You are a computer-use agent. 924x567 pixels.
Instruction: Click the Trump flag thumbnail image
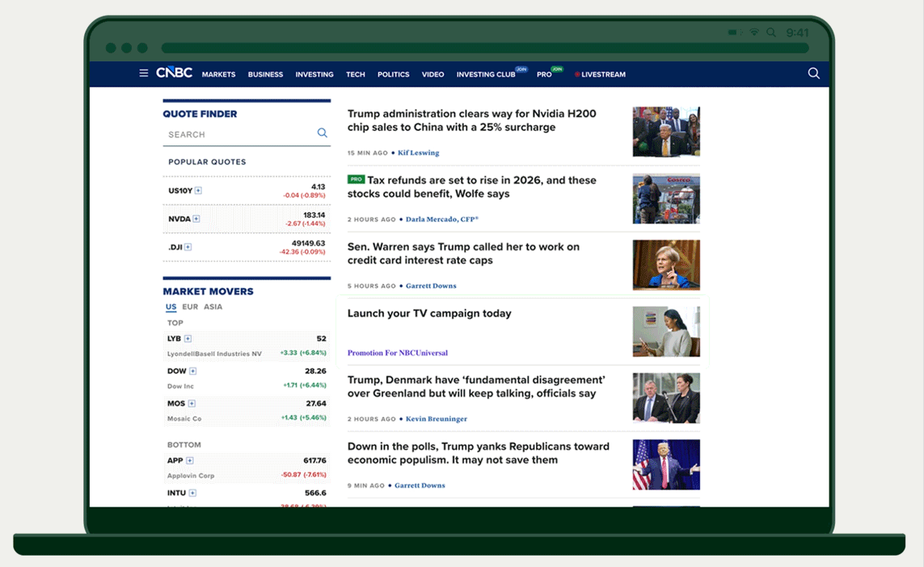pyautogui.click(x=666, y=464)
